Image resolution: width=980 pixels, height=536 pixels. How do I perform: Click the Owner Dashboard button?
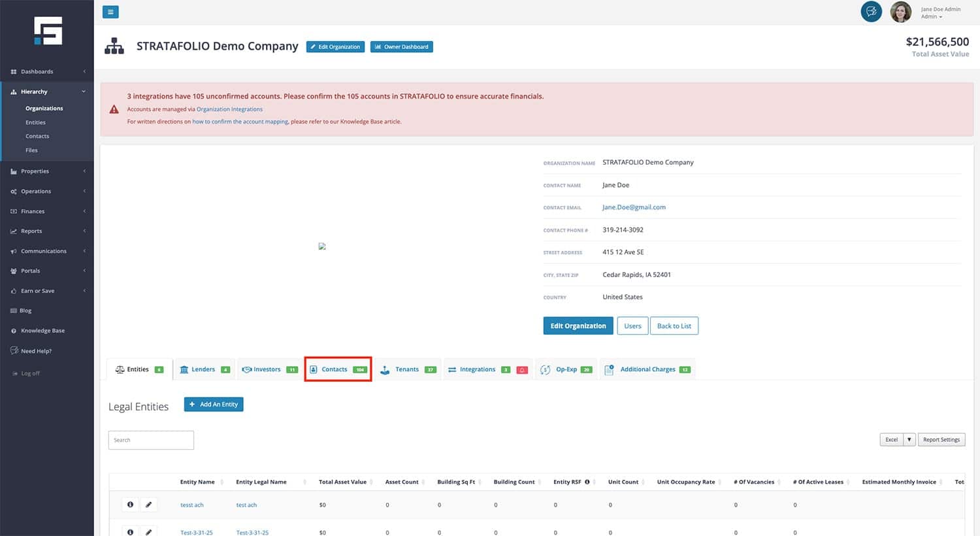pos(401,47)
